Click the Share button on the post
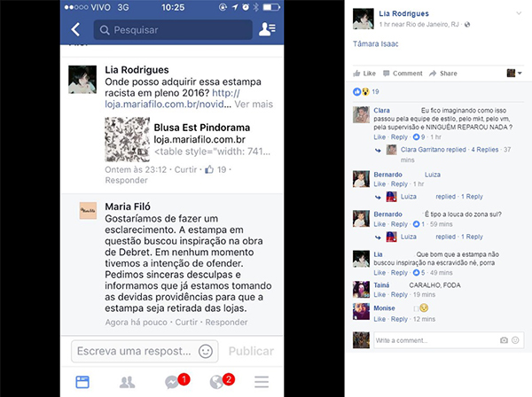This screenshot has width=532, height=397. (443, 74)
